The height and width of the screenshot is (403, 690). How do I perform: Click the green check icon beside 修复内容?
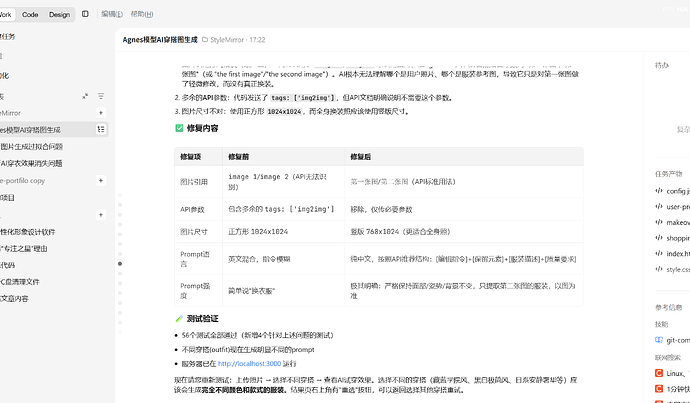(179, 128)
